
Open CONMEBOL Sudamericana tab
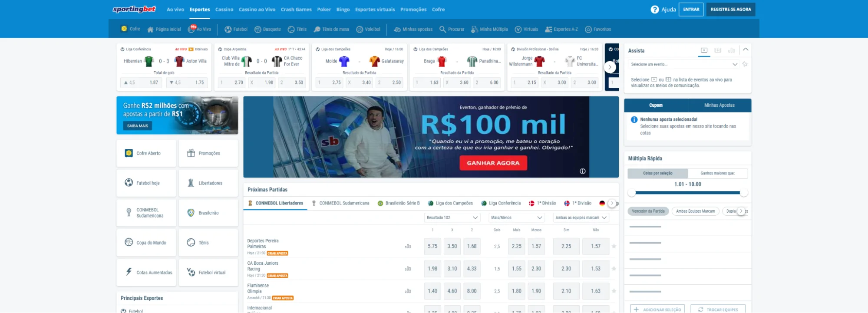340,203
